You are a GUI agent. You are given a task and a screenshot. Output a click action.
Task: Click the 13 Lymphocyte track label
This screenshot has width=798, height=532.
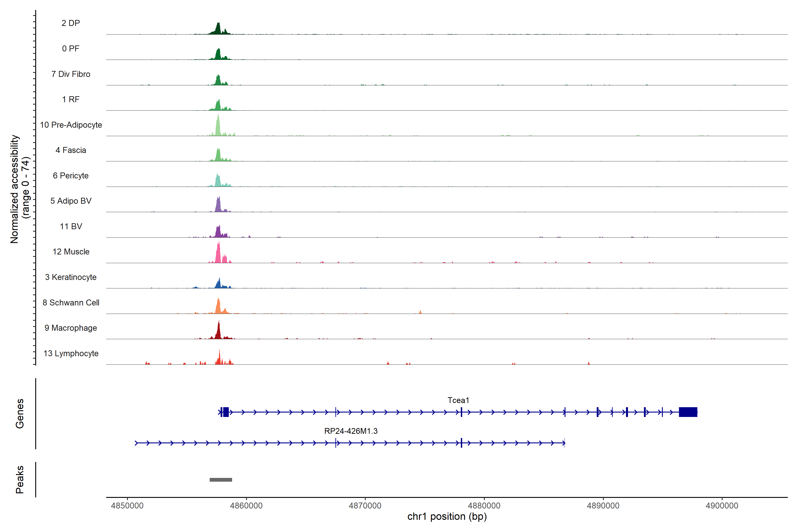click(71, 353)
